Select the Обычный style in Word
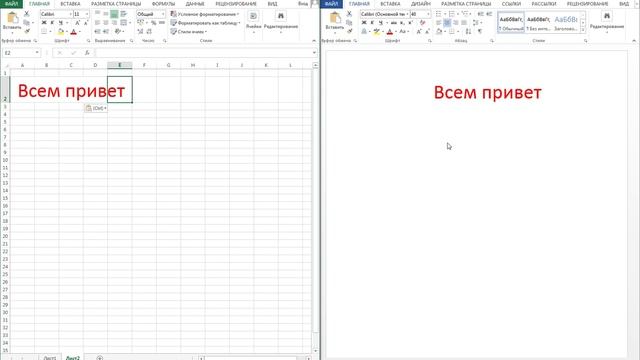This screenshot has width=640, height=360. coord(511,22)
